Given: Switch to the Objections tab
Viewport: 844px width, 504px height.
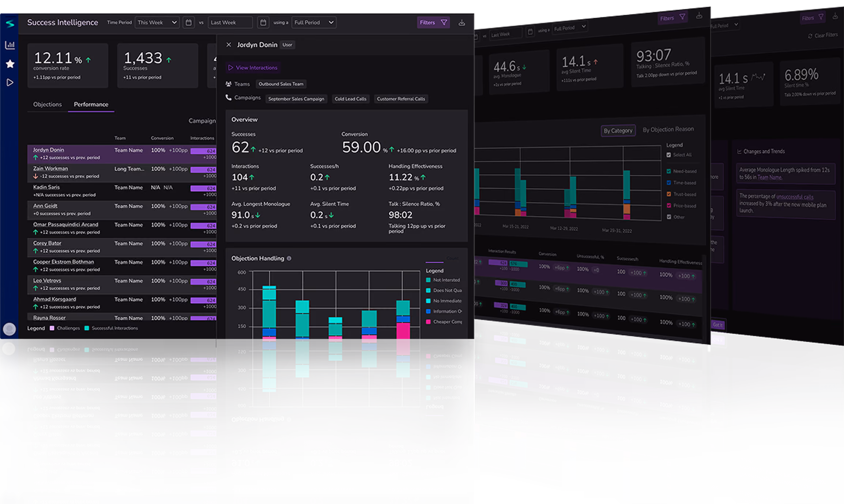Looking at the screenshot, I should coord(48,105).
